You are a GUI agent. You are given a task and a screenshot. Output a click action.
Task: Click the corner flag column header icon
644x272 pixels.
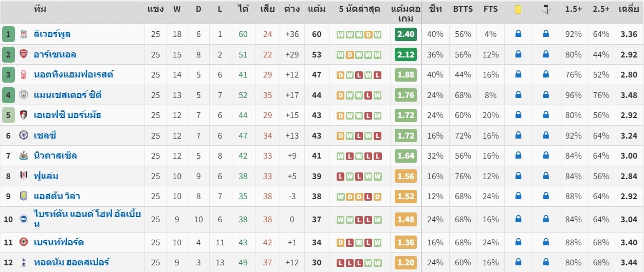pos(546,9)
